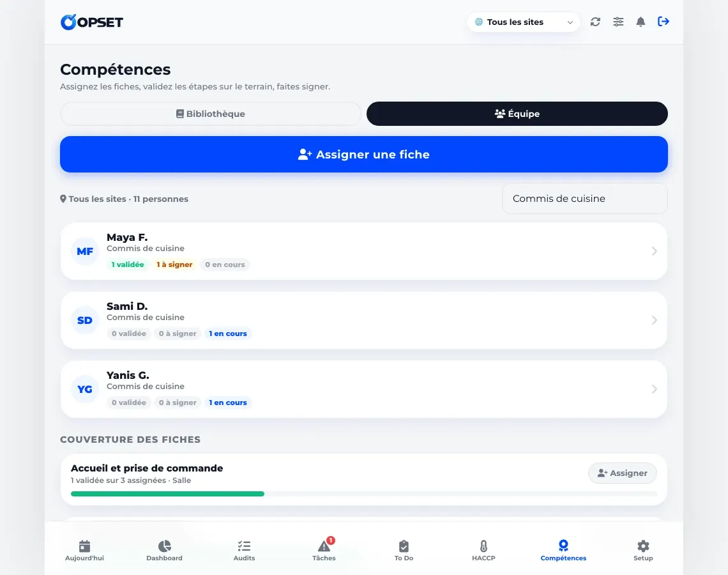This screenshot has width=728, height=575.
Task: Click Sami's 0 à signer badge
Action: click(178, 333)
